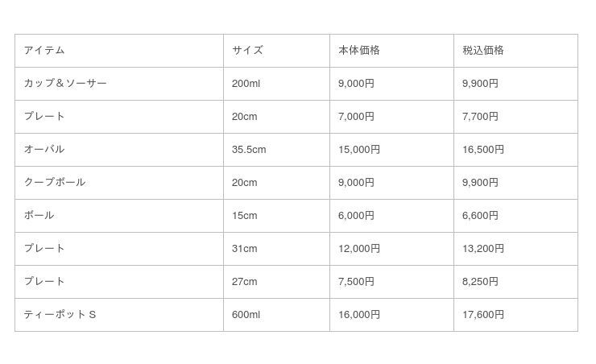Viewport: 596px width, 364px height.
Task: Select the 17,600円 tax-included price
Action: 483,315
